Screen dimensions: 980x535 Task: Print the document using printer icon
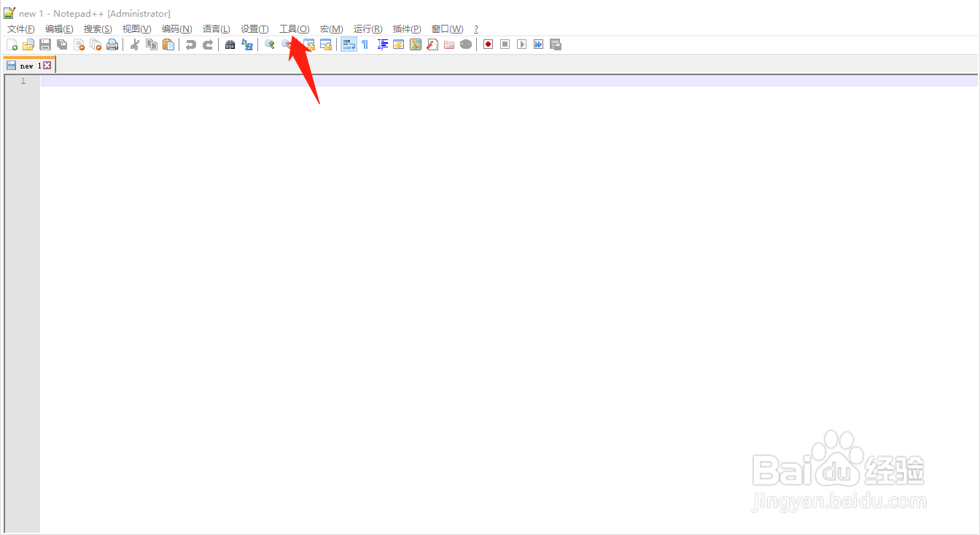coord(112,44)
